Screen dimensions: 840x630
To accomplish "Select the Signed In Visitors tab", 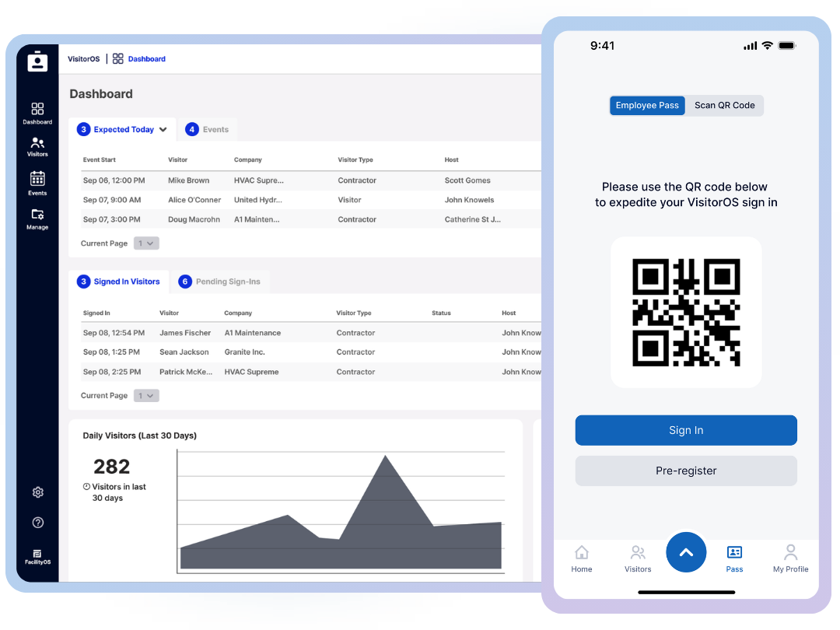I will click(x=118, y=282).
